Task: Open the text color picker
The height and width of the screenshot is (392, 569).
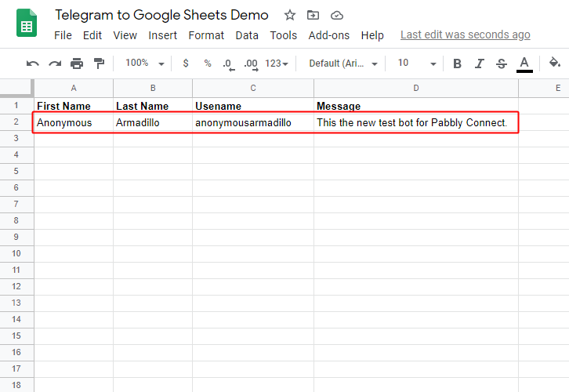Action: (x=524, y=64)
